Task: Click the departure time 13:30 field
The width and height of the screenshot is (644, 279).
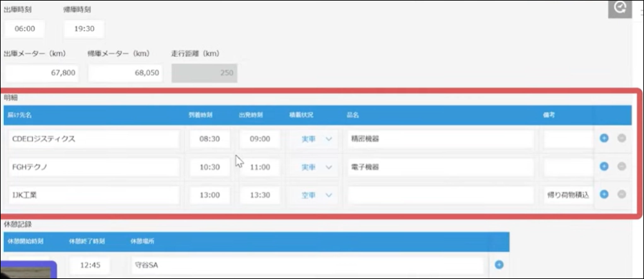Action: 260,195
